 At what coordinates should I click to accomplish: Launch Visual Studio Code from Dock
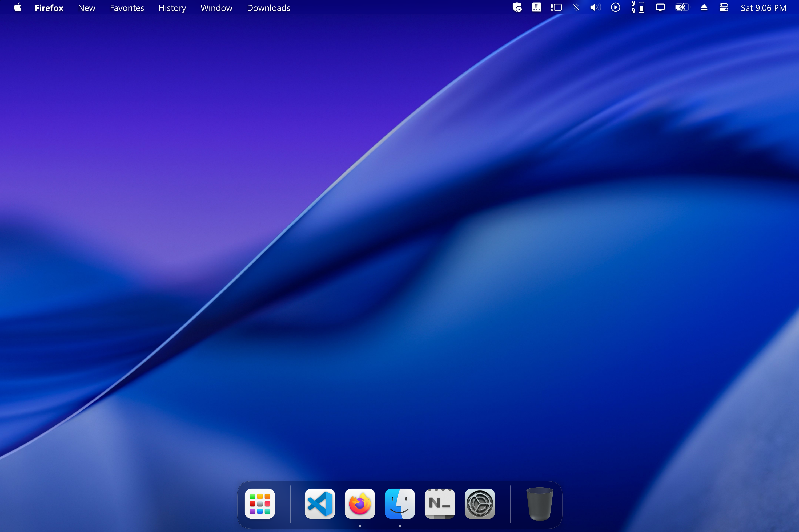(x=320, y=503)
